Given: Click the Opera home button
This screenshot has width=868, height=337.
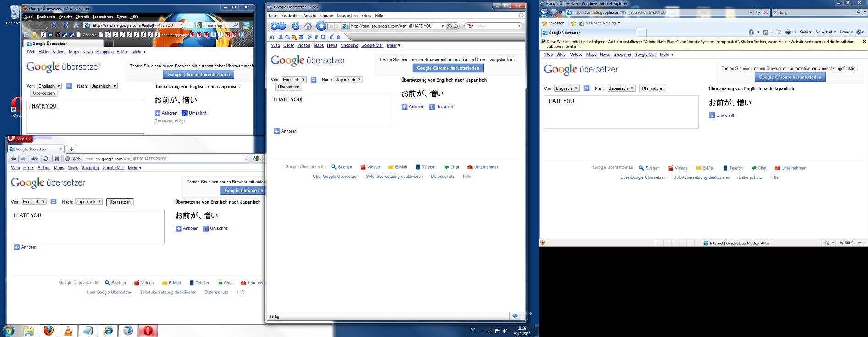Looking at the screenshot, I should [x=57, y=159].
